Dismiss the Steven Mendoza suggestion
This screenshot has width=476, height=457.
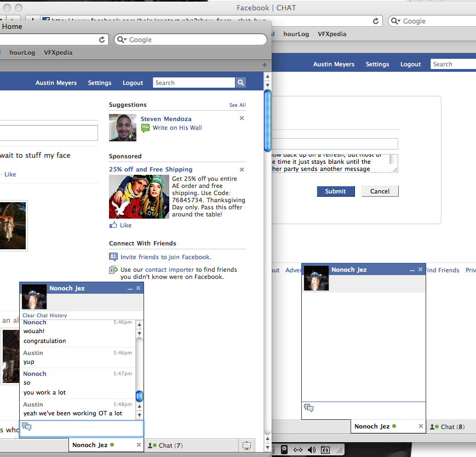tap(242, 118)
